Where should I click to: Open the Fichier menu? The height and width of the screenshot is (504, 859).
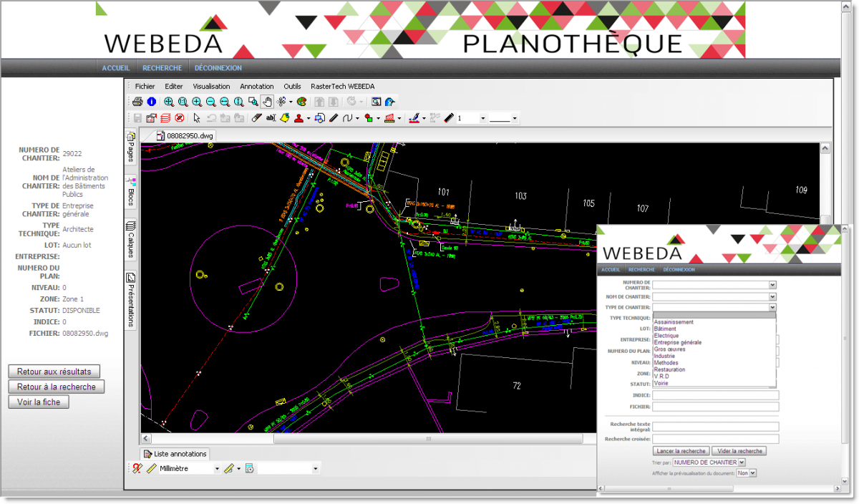pyautogui.click(x=145, y=86)
